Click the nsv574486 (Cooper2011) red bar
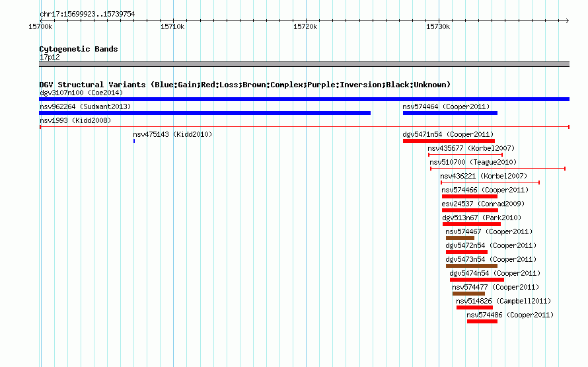The image size is (588, 367). tap(482, 321)
